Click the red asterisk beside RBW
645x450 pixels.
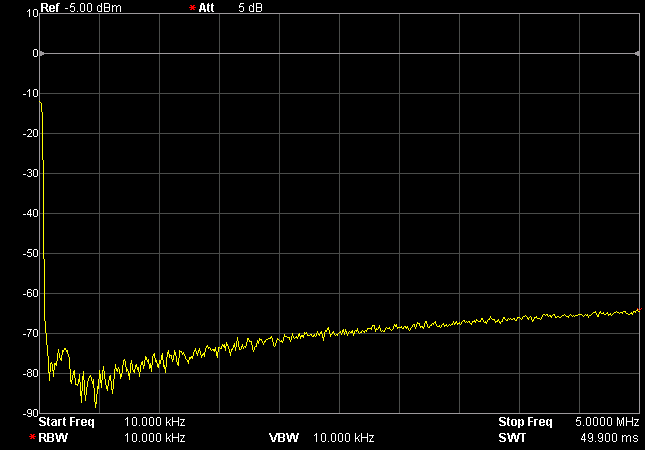coord(32,437)
